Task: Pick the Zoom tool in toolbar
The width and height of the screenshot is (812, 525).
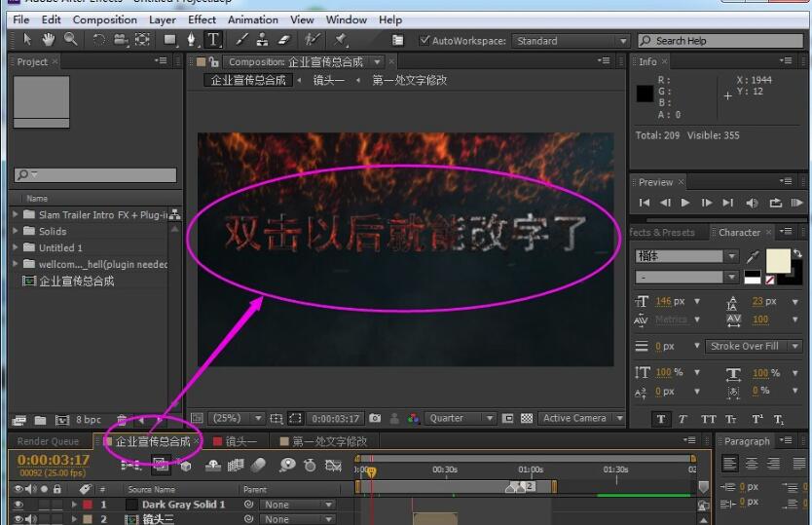Action: [70, 40]
